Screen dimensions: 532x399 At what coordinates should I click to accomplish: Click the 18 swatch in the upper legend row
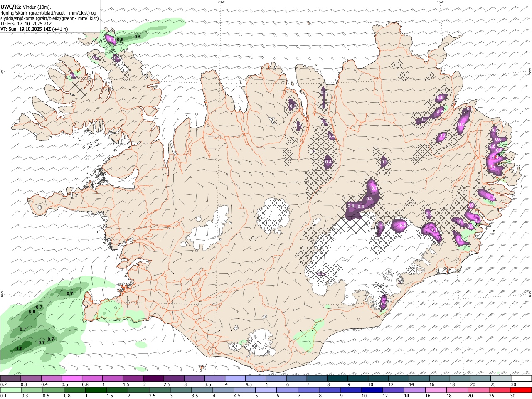(x=460, y=379)
